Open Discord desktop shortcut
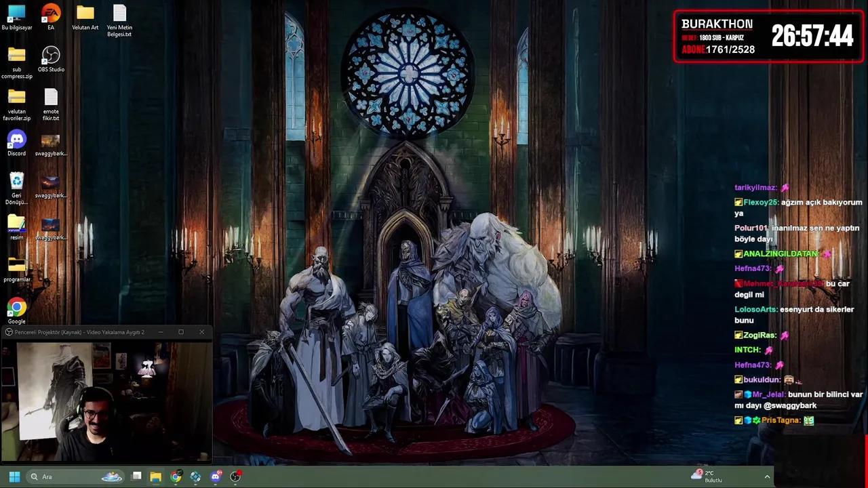Screen dimensions: 868x488 tap(17, 144)
